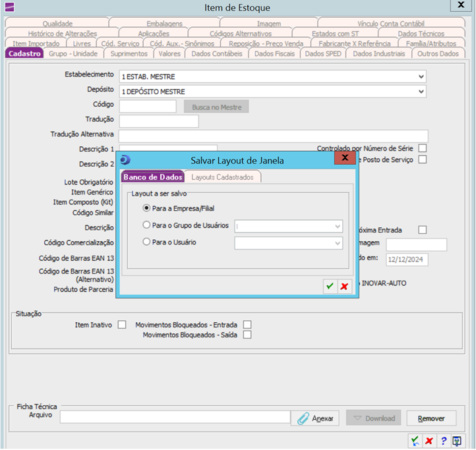476x450 pixels.
Task: Enable Movimentos Bloqueados - Entrada checkbox
Action: (x=247, y=325)
